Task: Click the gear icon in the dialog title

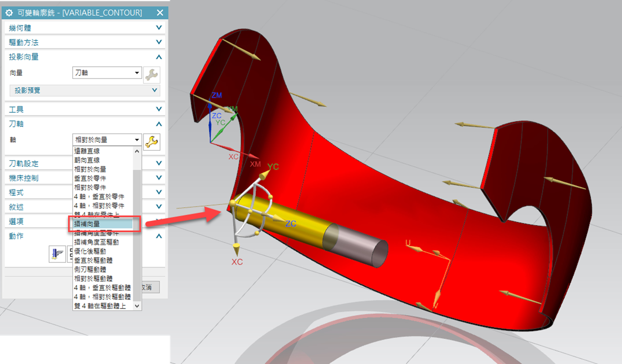Action: [9, 13]
